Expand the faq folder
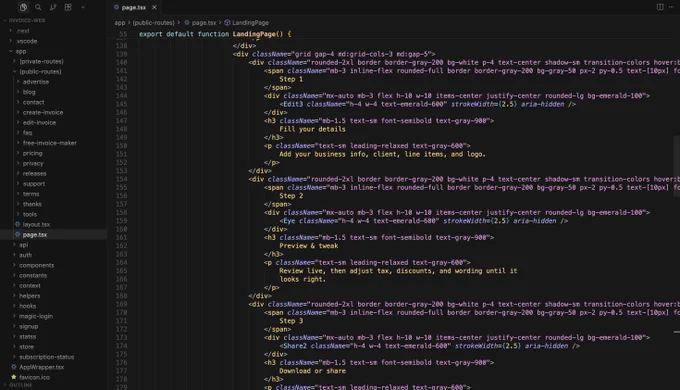The width and height of the screenshot is (680, 390). click(x=27, y=133)
